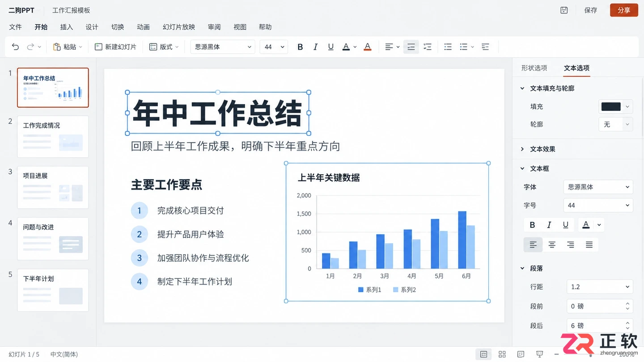Click the redo arrow icon
This screenshot has width=644, height=362.
click(x=30, y=46)
